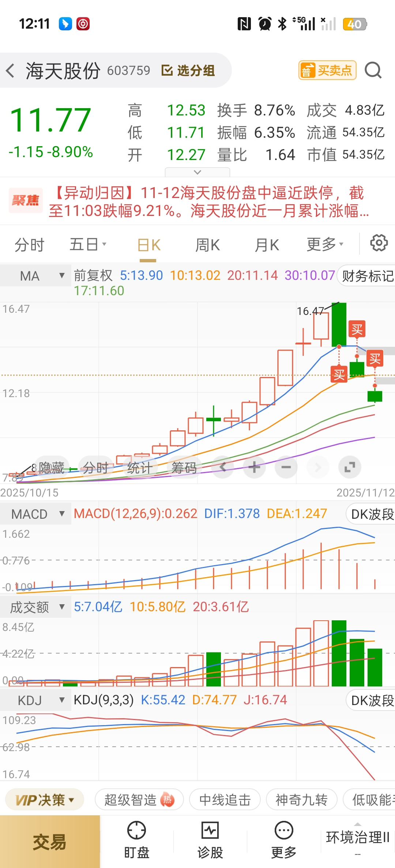Select 超级智造 hot tag
The image size is (395, 868).
139,800
